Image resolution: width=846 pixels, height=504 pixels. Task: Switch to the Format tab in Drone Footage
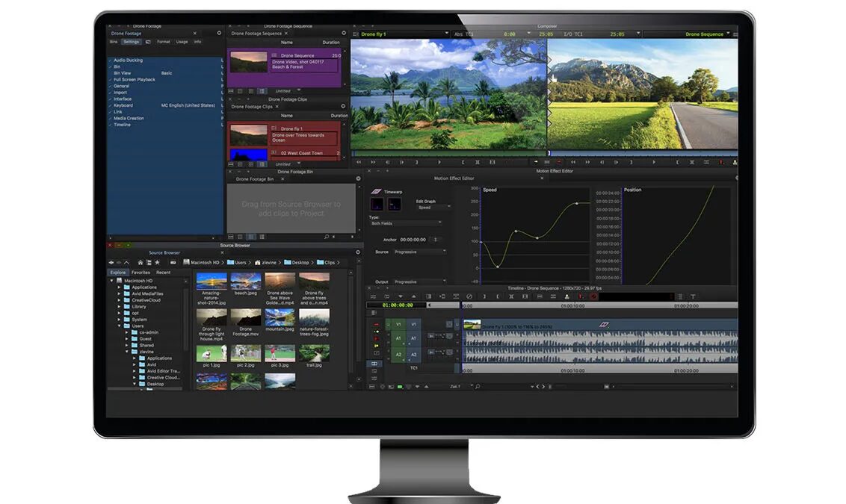tap(163, 42)
